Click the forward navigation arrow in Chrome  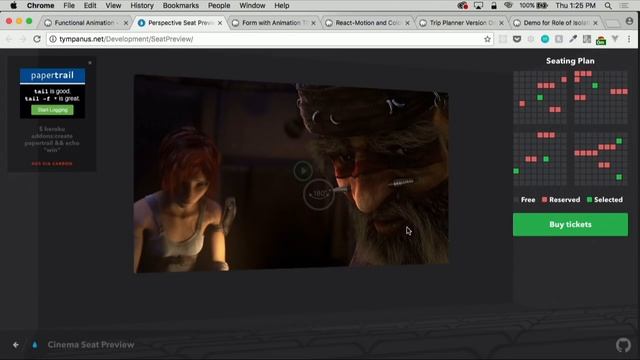22,39
